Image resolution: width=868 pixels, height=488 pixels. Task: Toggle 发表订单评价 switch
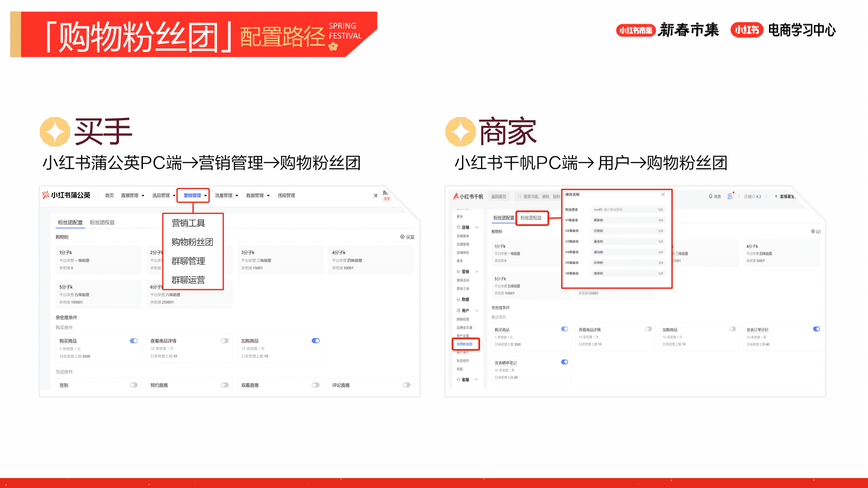(x=816, y=329)
